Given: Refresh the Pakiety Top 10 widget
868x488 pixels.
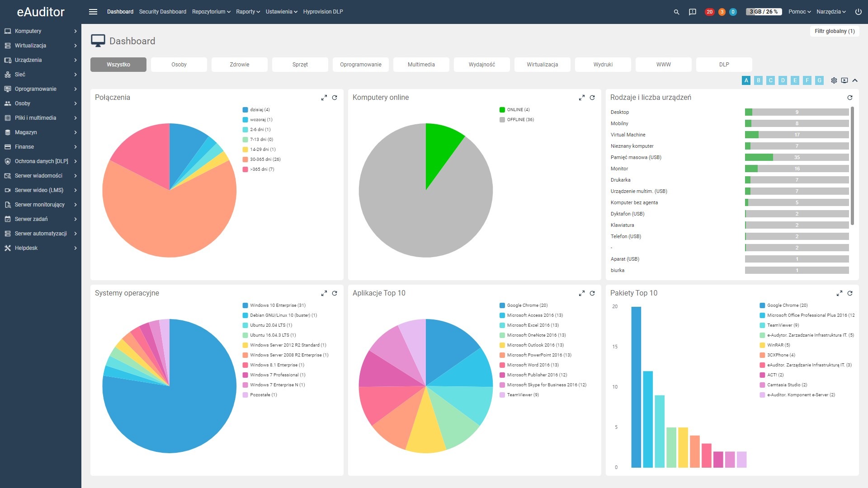Looking at the screenshot, I should [x=850, y=293].
